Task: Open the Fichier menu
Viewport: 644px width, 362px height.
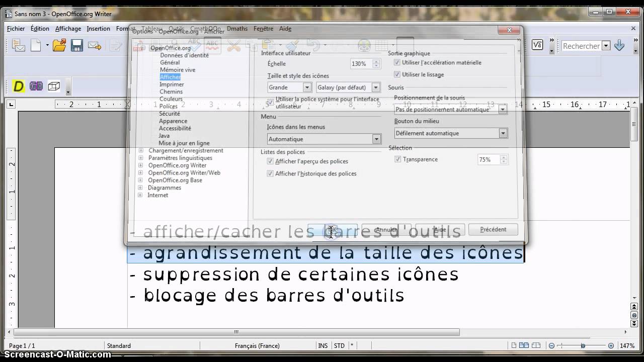Action: click(16, 29)
